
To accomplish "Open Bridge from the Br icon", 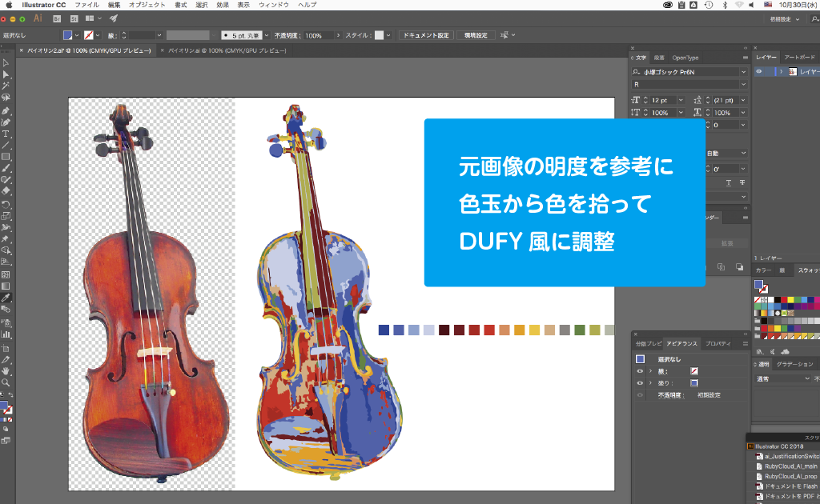I will tap(57, 19).
